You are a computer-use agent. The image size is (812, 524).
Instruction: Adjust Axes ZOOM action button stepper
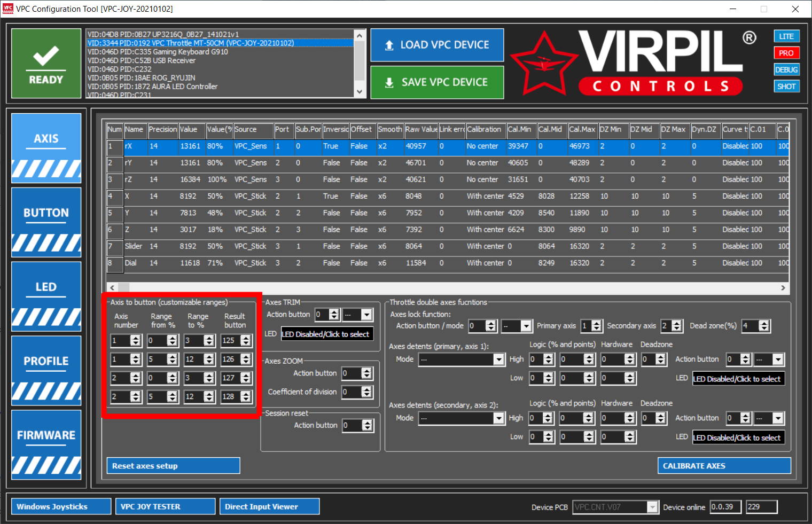coord(366,373)
